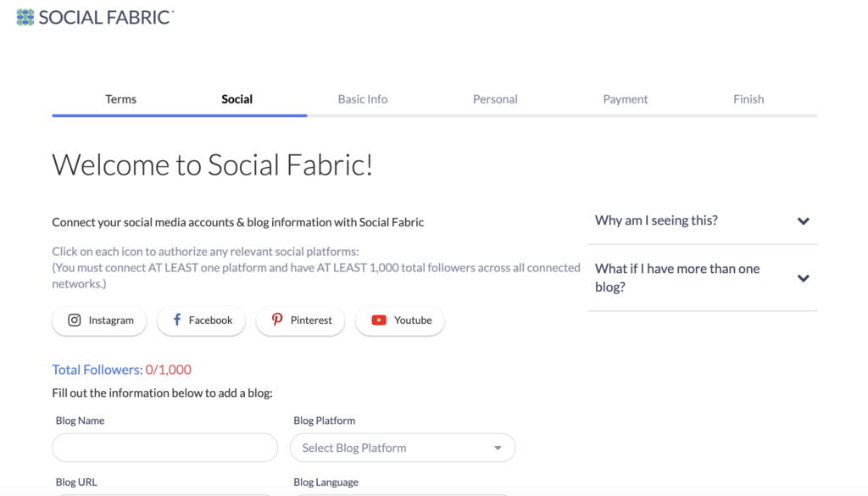The image size is (868, 496).
Task: Click the Blog Platform dropdown arrow
Action: click(x=498, y=448)
